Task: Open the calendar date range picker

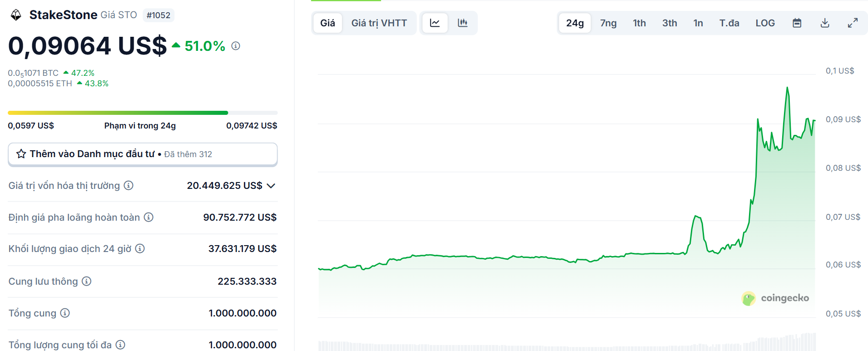Action: coord(797,23)
